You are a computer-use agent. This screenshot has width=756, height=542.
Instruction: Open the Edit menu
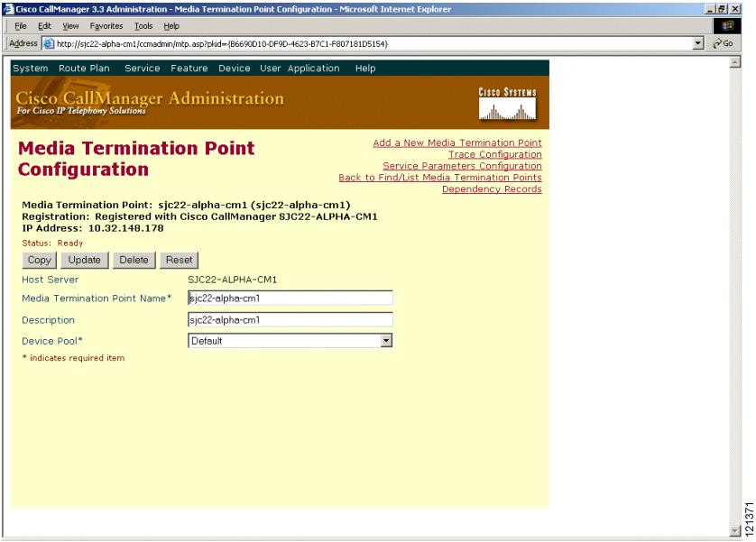(44, 26)
